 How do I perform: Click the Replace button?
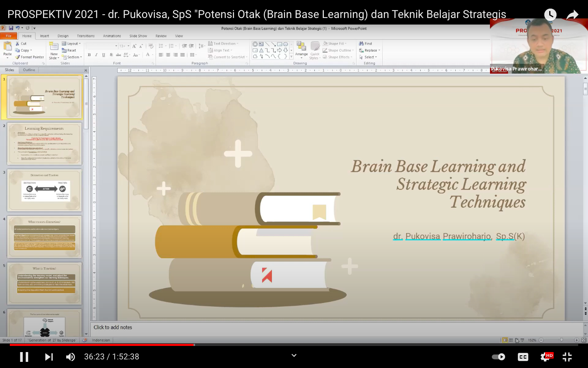370,50
